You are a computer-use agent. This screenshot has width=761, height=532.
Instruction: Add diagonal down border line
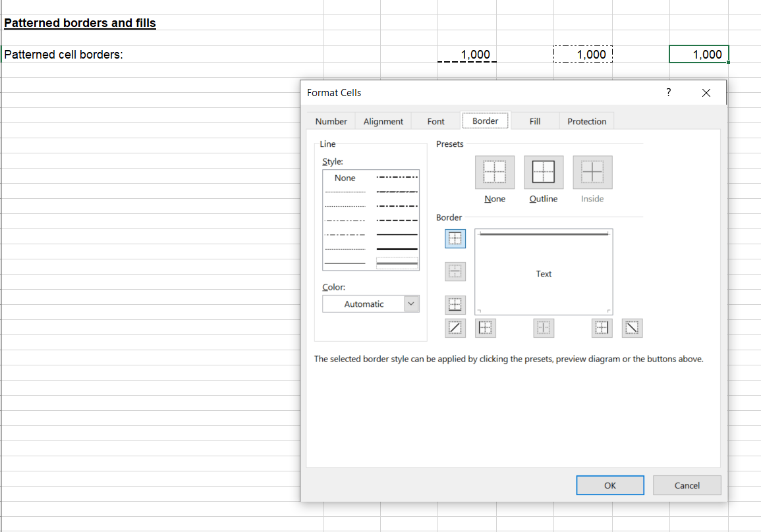(633, 328)
